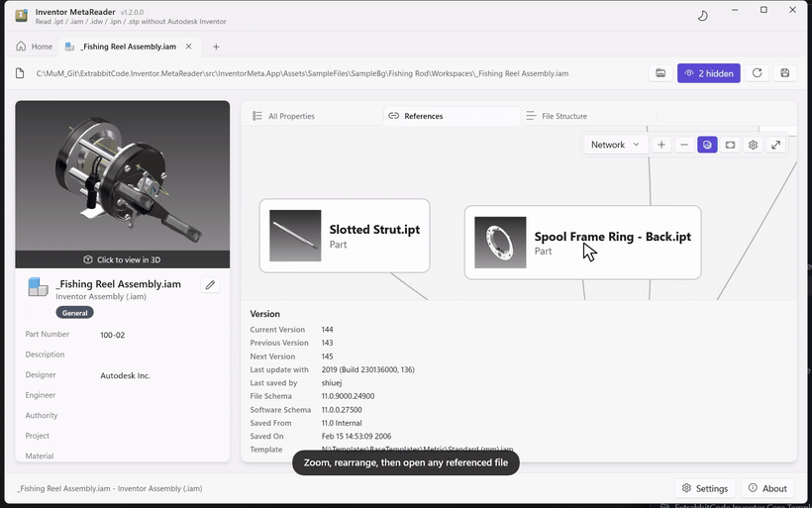Click Next Version value 145
Screen dimensions: 812x508
[x=327, y=356]
